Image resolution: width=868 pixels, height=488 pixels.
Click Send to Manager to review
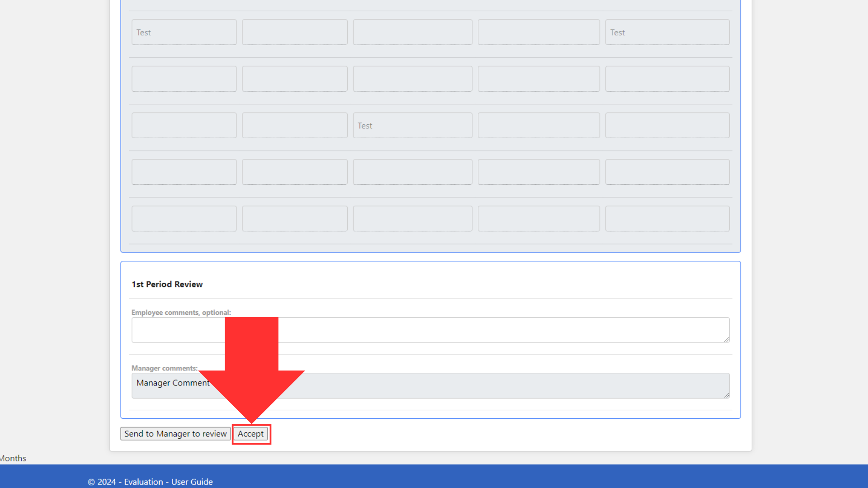175,433
